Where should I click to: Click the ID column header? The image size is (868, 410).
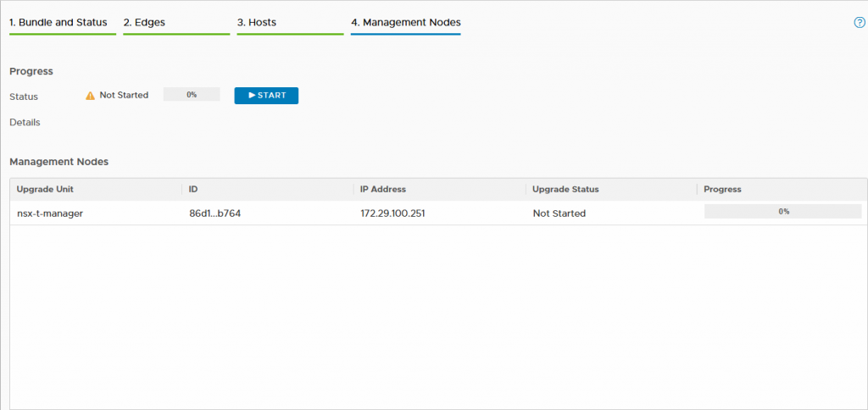pyautogui.click(x=193, y=189)
